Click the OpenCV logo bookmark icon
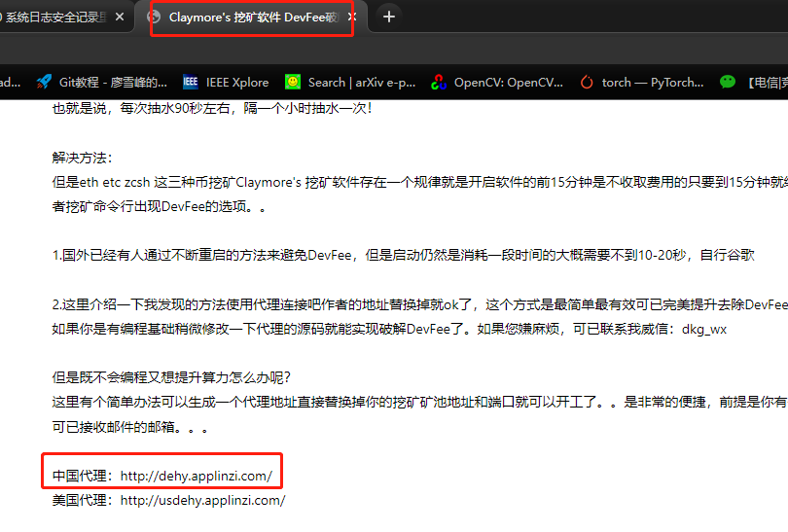 (439, 82)
